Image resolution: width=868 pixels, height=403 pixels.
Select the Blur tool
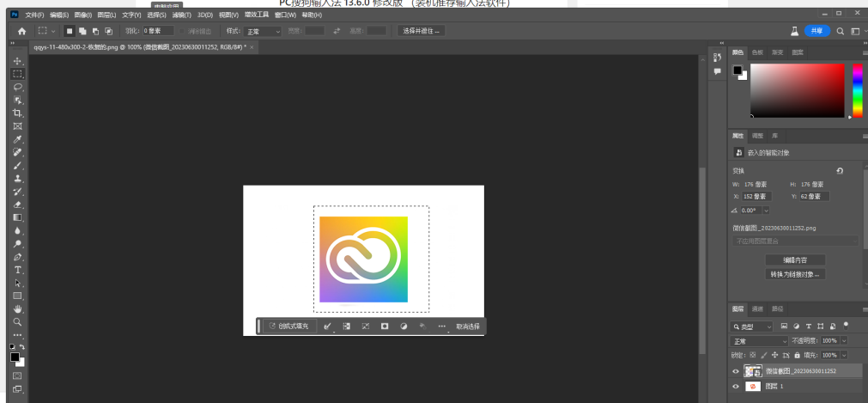coord(18,230)
